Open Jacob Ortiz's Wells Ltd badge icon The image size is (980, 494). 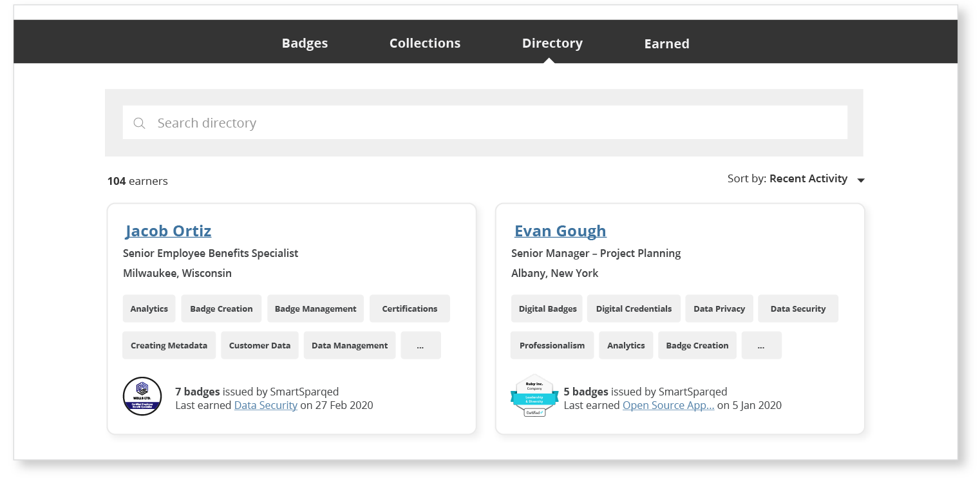(142, 396)
